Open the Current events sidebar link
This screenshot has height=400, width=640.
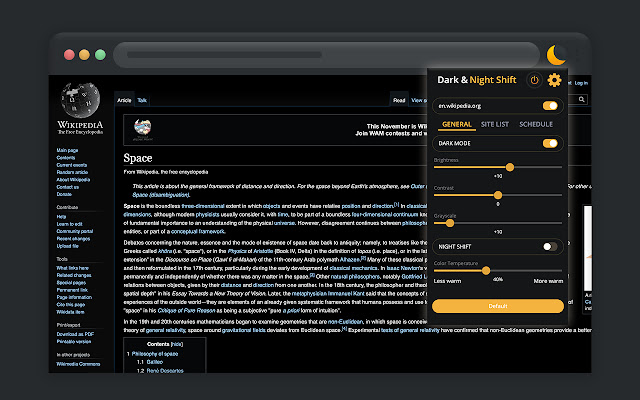[71, 165]
